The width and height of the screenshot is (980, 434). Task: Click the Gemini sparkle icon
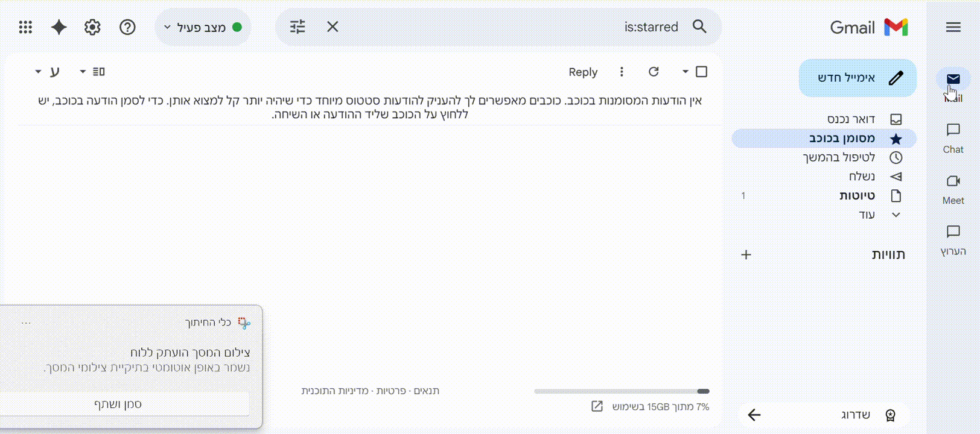coord(59,27)
